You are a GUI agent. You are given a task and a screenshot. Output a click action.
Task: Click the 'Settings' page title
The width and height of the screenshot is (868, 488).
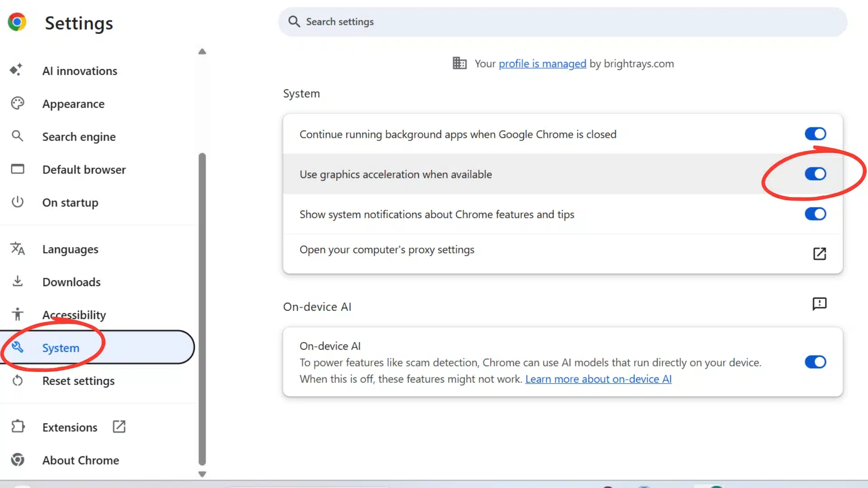pos(79,23)
